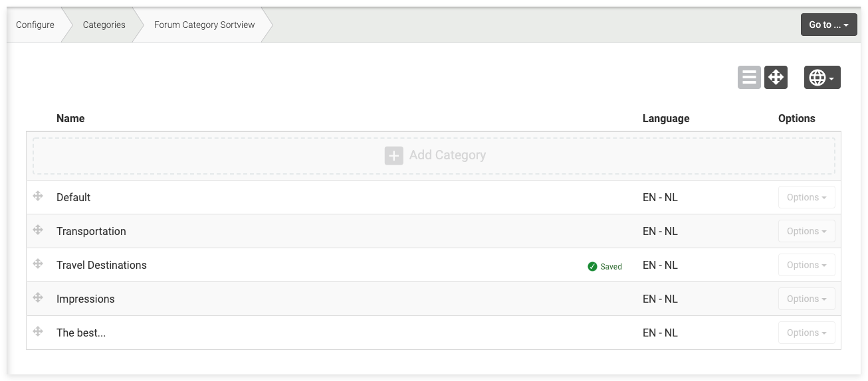Click the green Saved status indicator
868x381 pixels.
[605, 266]
